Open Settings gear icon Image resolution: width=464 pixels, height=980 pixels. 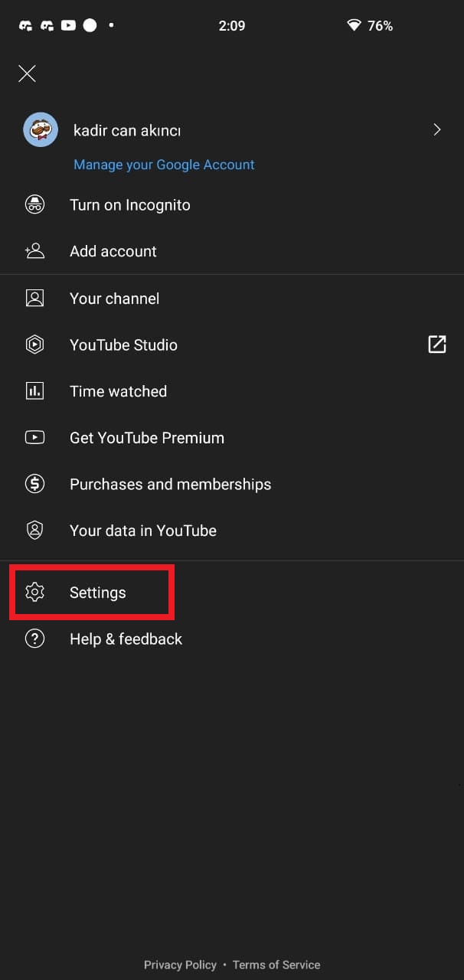pyautogui.click(x=34, y=593)
